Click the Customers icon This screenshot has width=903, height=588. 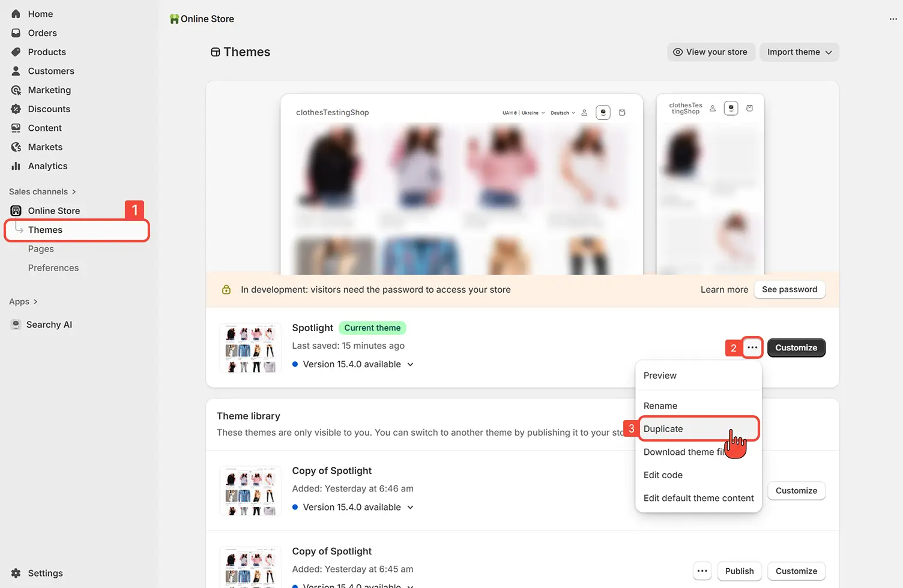[x=16, y=71]
